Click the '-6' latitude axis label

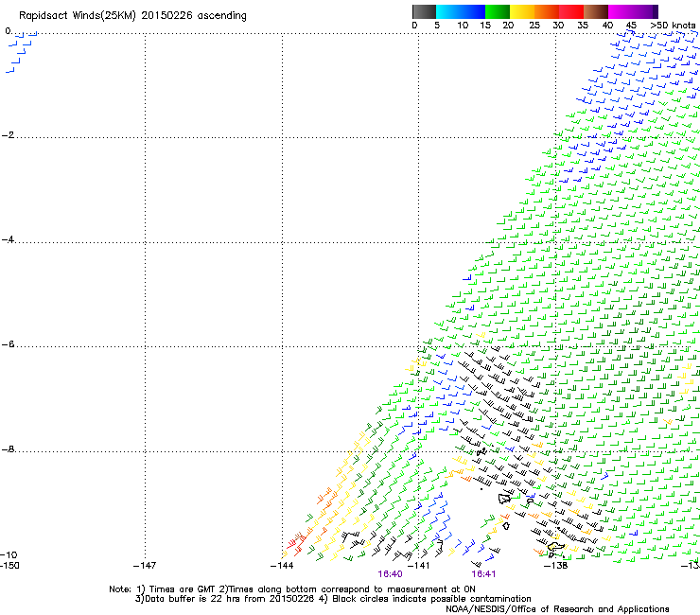point(8,344)
